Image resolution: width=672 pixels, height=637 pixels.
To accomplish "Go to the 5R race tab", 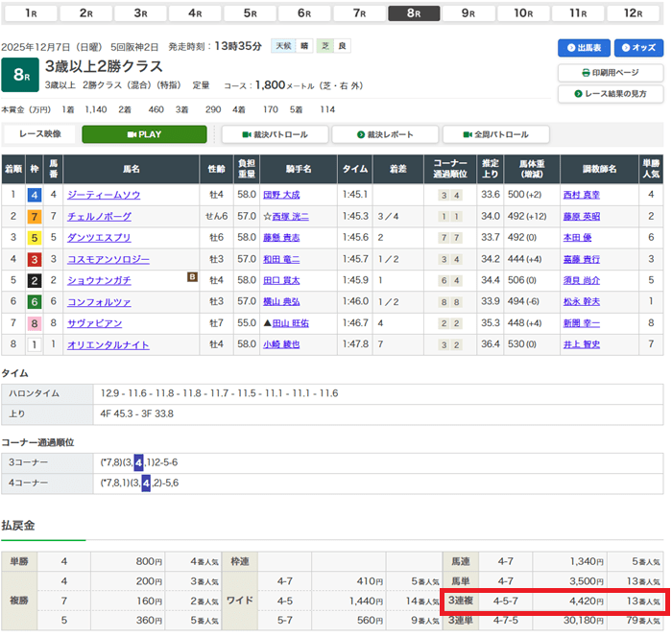I will (x=251, y=13).
